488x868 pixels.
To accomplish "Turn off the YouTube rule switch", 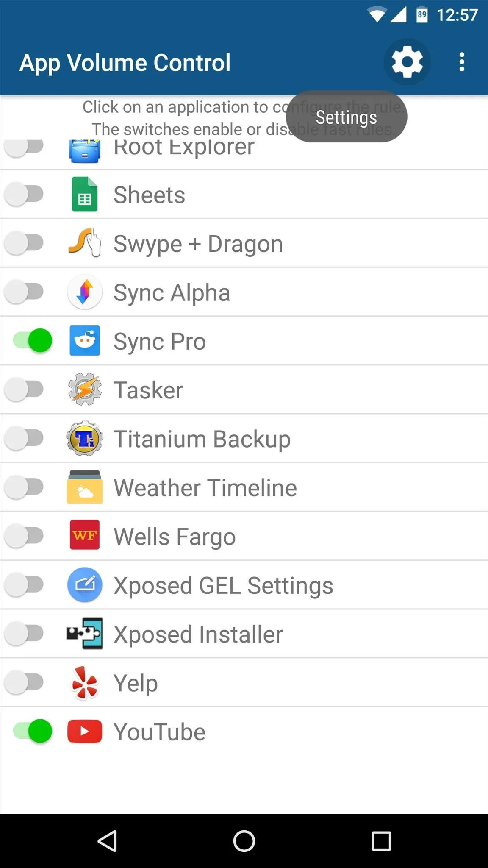I will pyautogui.click(x=33, y=731).
